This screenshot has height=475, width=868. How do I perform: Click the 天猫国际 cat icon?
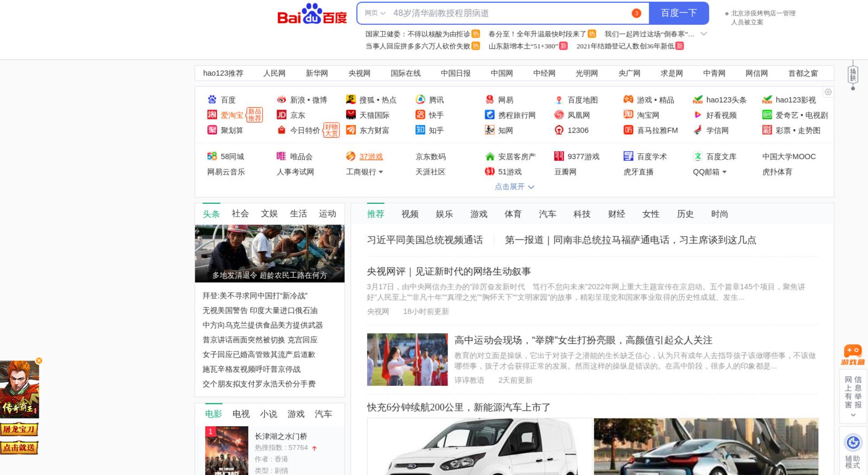(x=351, y=115)
